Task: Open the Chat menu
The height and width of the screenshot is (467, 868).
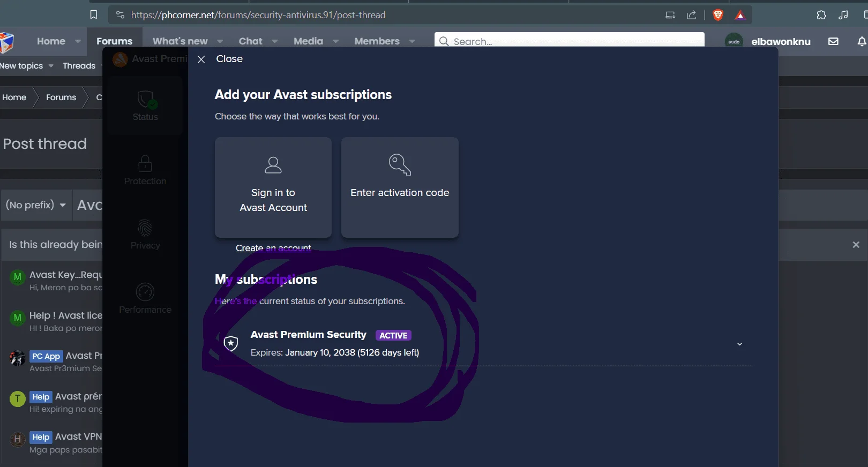Action: coord(250,41)
